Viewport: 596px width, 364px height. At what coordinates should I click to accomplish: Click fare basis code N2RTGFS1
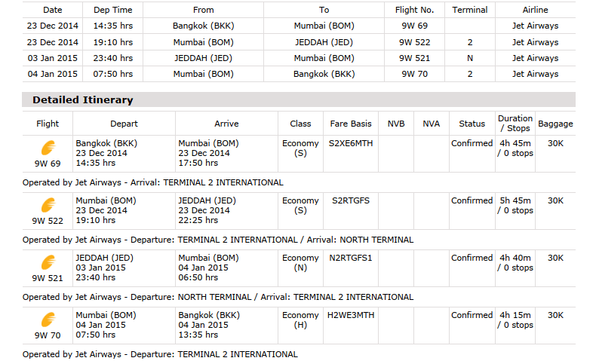[x=351, y=258]
